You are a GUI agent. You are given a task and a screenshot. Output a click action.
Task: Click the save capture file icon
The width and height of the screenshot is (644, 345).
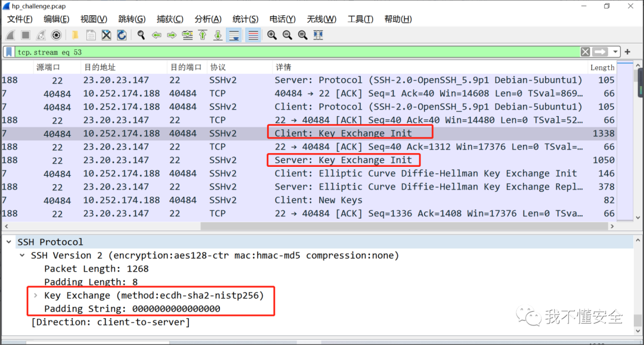click(x=91, y=35)
